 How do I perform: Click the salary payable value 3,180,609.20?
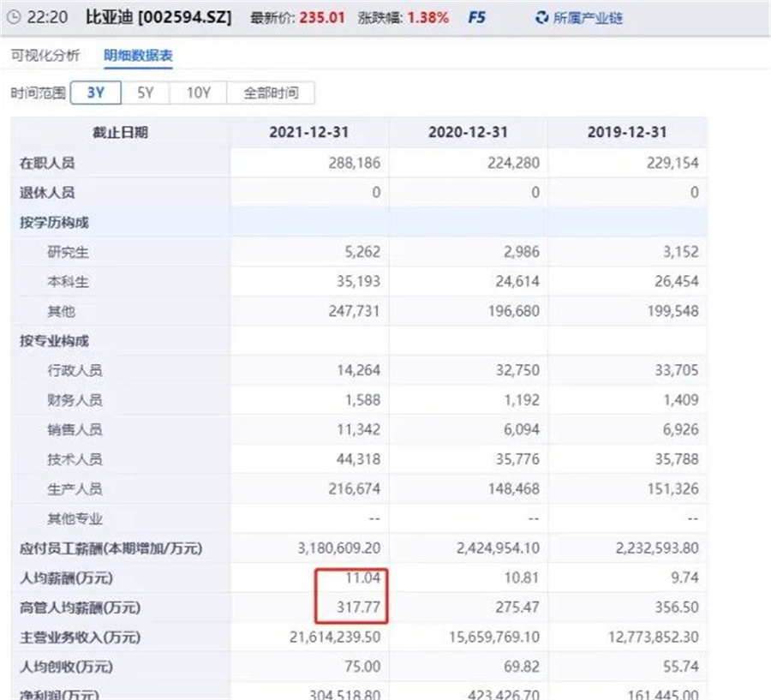(x=339, y=548)
